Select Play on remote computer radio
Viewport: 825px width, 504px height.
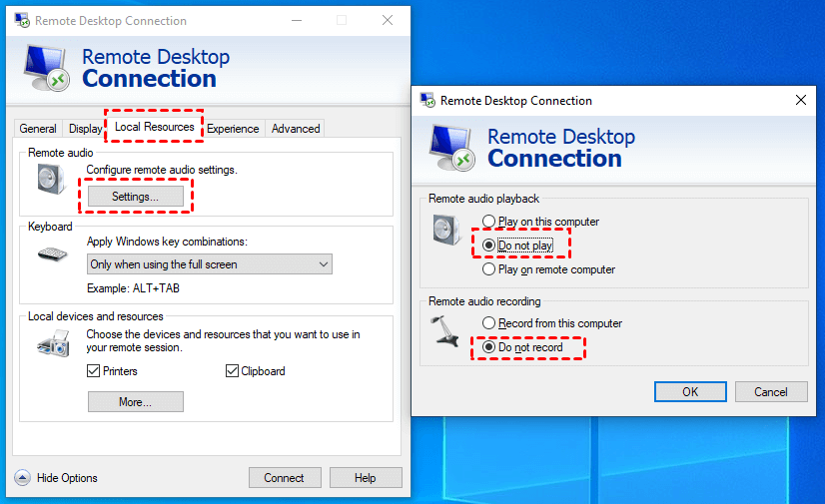point(488,269)
